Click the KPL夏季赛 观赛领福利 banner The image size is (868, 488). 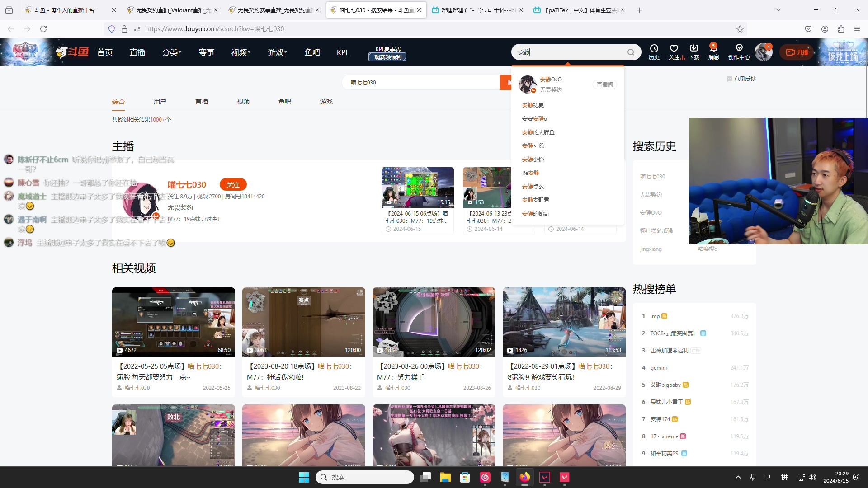(x=388, y=53)
